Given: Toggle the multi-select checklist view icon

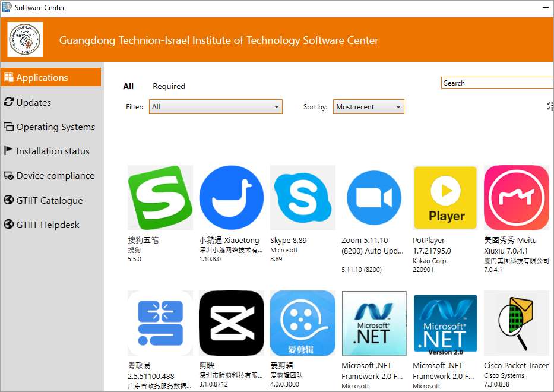Looking at the screenshot, I should click(x=550, y=106).
